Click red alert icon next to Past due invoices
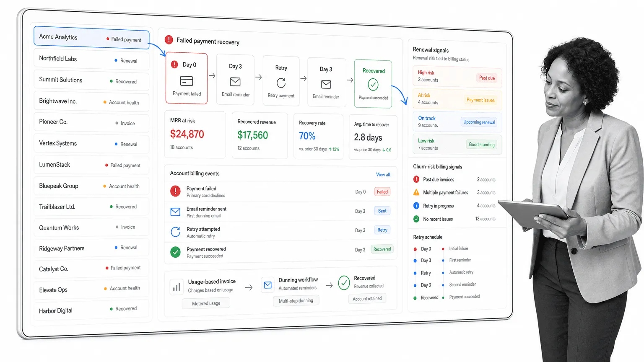Viewport: 644px width, 362px height. (416, 179)
